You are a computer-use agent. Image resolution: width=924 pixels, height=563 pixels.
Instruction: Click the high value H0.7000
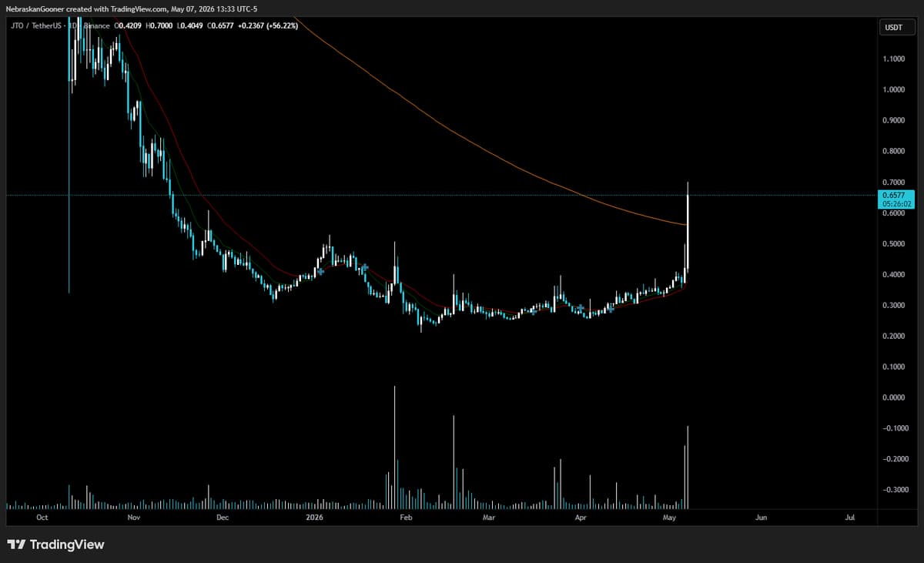click(x=159, y=25)
